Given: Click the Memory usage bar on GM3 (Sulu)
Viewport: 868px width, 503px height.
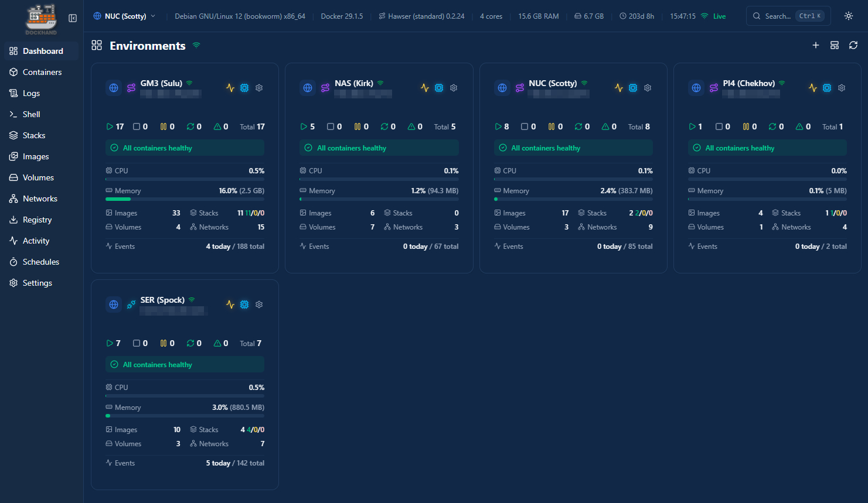Looking at the screenshot, I should 185,199.
